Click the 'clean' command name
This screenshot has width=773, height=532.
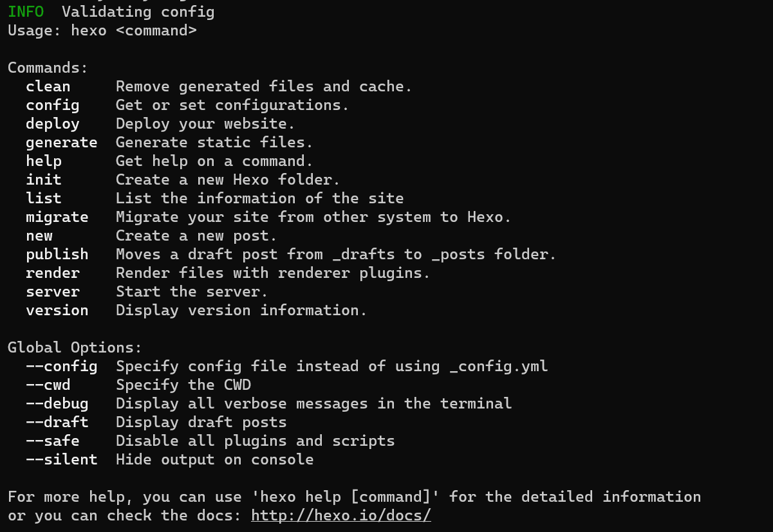tap(48, 86)
